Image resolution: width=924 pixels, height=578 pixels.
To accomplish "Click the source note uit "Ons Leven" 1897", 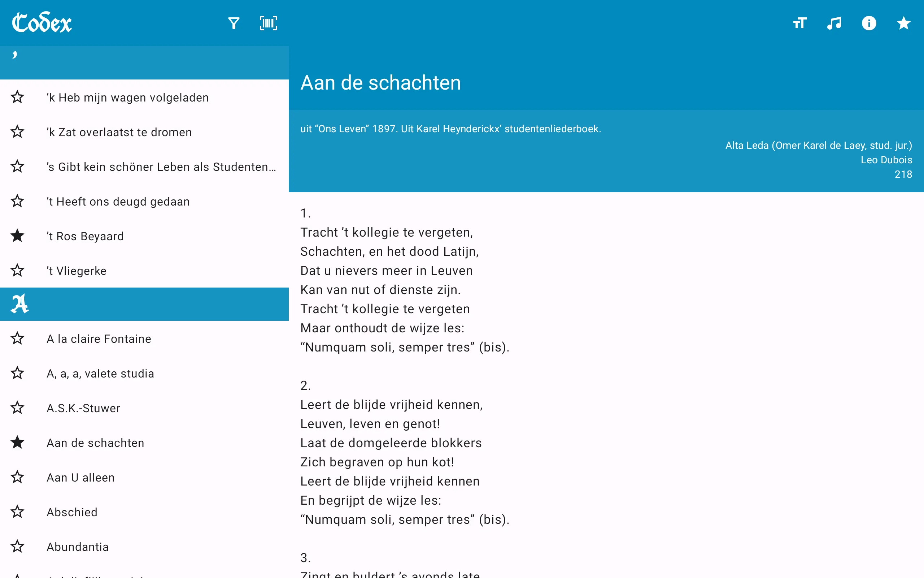I will click(x=450, y=129).
